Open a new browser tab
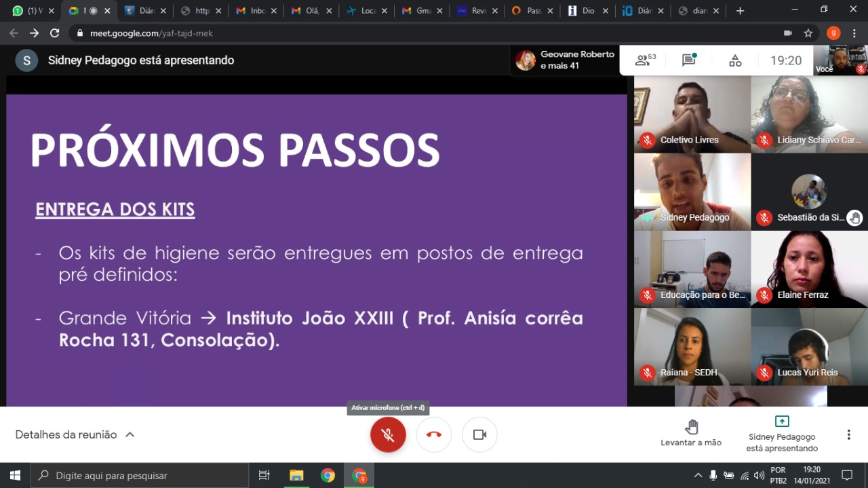The image size is (868, 488). click(x=740, y=11)
